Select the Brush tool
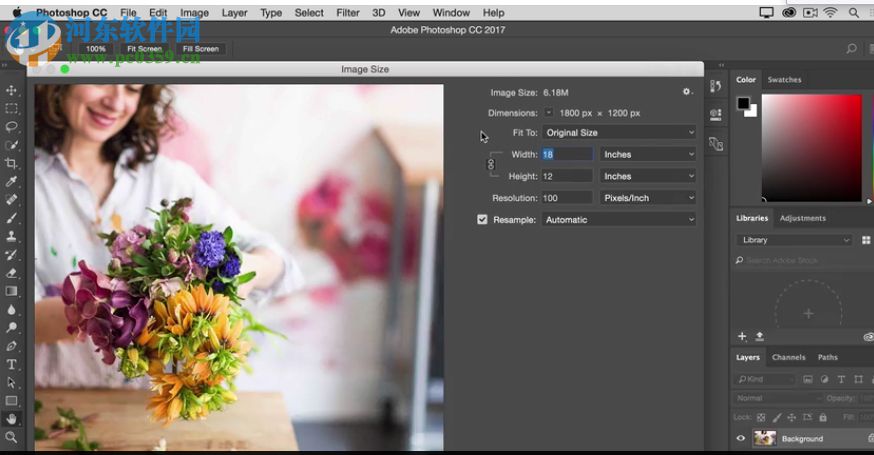Viewport: 874px width, 455px height. coord(11,218)
